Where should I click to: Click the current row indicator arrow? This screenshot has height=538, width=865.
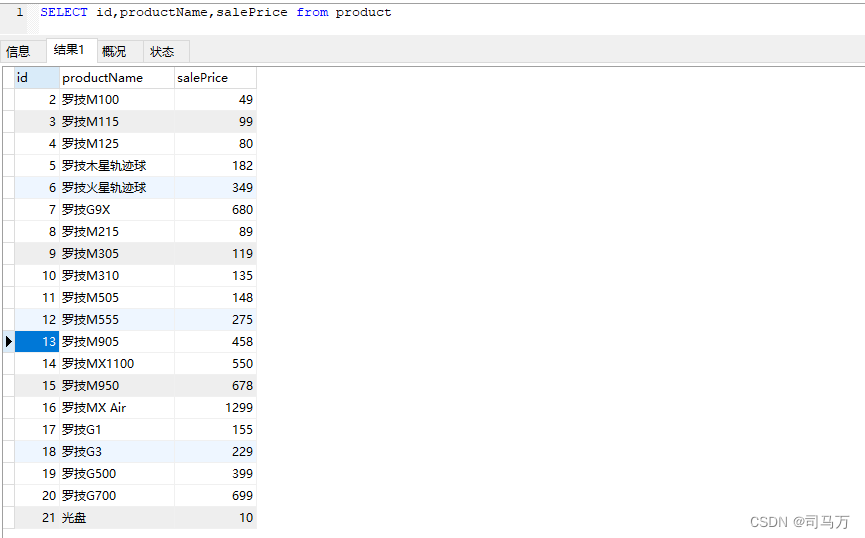click(x=9, y=342)
